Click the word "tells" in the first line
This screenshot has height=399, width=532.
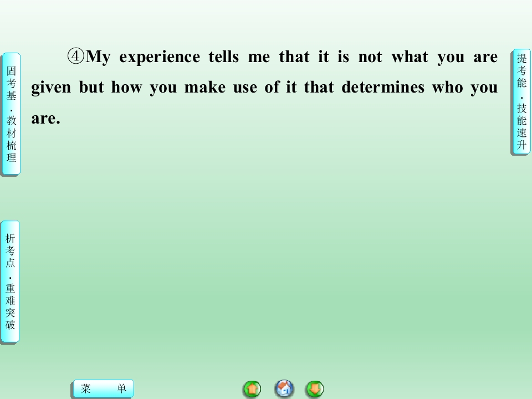click(x=223, y=57)
